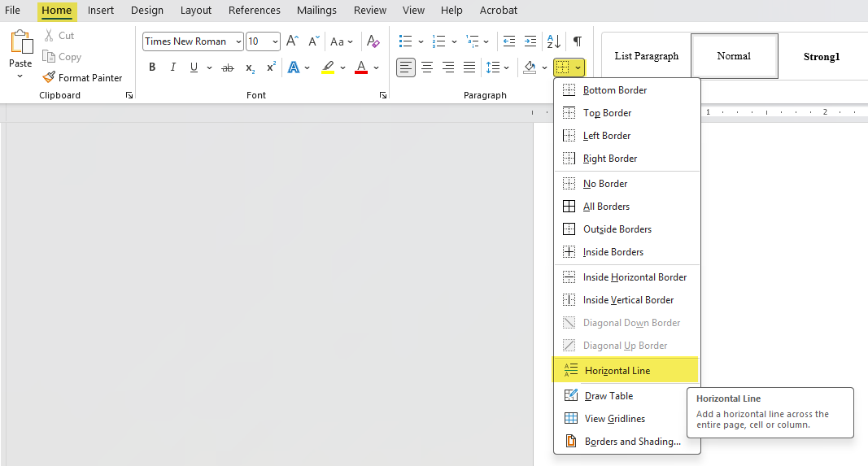Image resolution: width=868 pixels, height=466 pixels.
Task: Center the paragraph text
Action: [427, 68]
